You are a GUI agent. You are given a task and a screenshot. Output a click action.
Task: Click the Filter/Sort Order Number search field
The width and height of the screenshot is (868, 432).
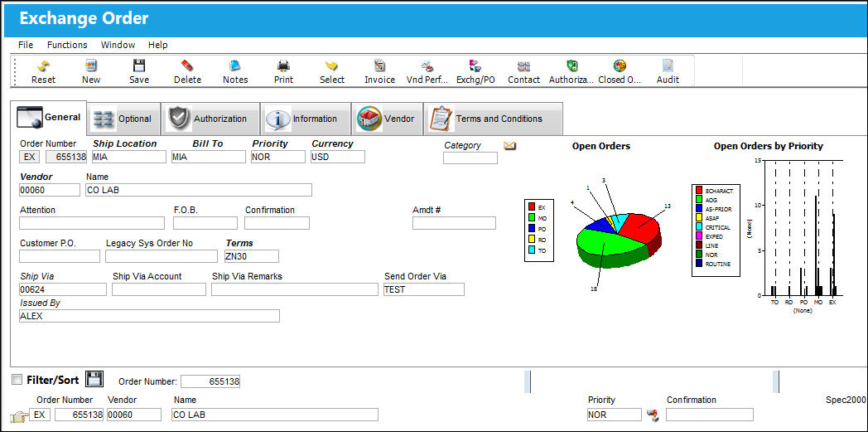(x=210, y=381)
